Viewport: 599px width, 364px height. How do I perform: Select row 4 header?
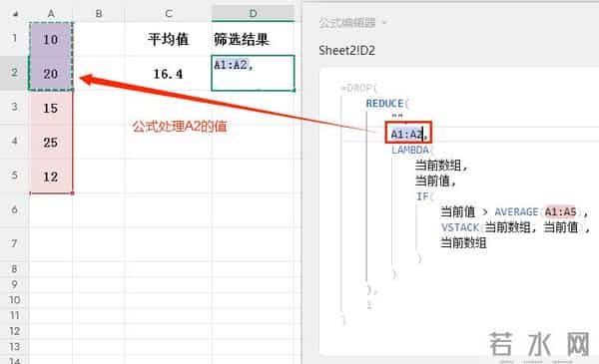(14, 142)
